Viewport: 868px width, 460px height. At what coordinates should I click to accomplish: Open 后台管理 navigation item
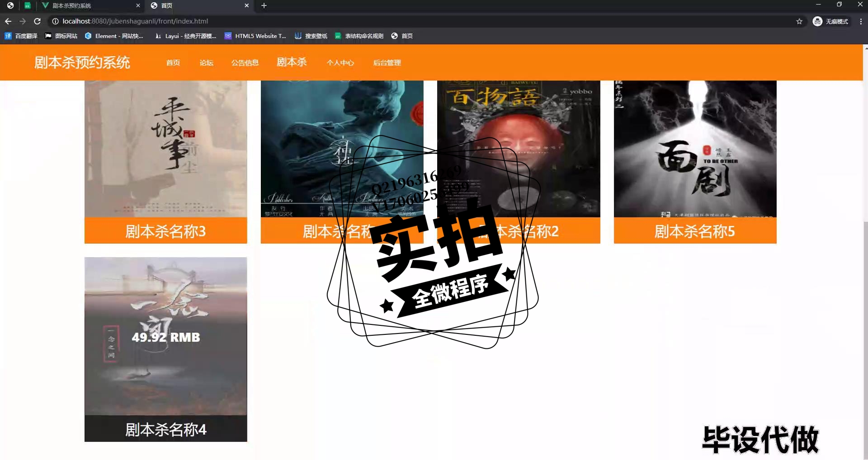pyautogui.click(x=387, y=63)
